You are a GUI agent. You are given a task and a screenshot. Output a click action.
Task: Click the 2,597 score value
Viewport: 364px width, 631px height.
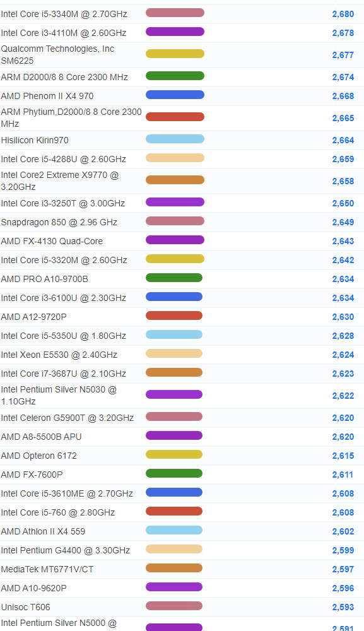pos(343,569)
